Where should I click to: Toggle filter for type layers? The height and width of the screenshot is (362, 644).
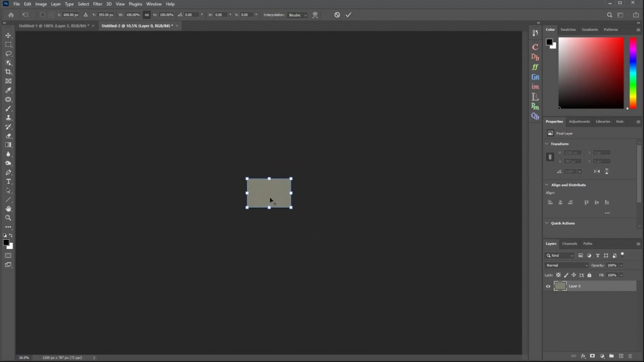point(598,255)
